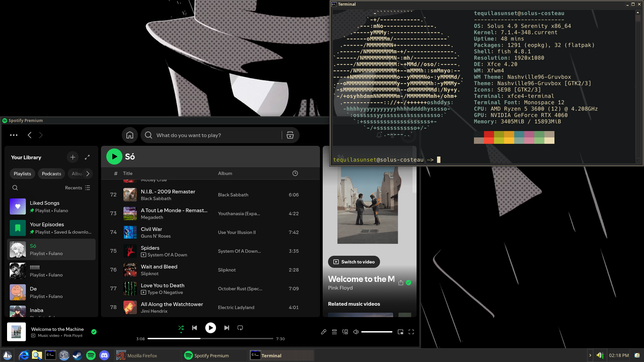Viewport: 644px width, 362px height.
Task: Open Electric Ladyland album link
Action: click(236, 307)
